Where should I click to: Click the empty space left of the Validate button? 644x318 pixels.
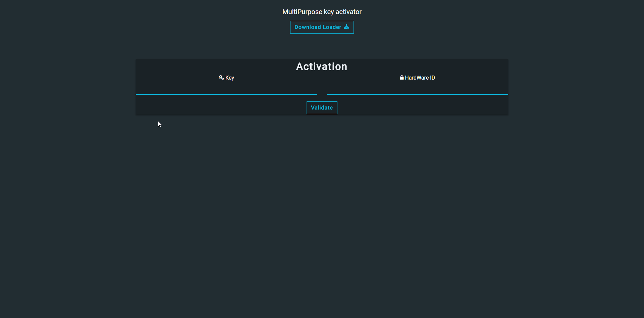coord(221,108)
